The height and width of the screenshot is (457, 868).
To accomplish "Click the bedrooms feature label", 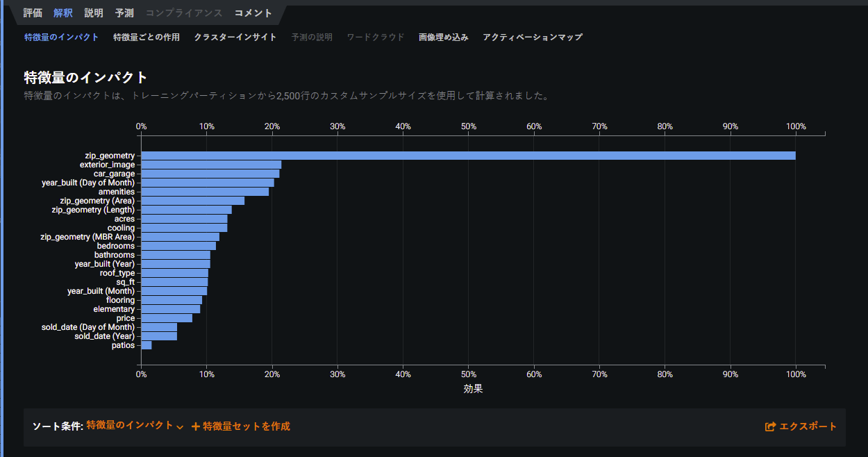I will pos(116,246).
